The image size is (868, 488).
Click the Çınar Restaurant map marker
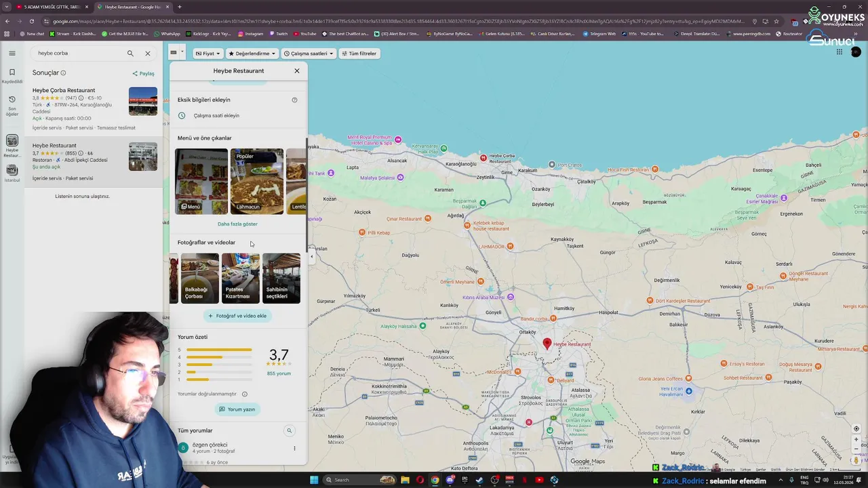(x=428, y=219)
